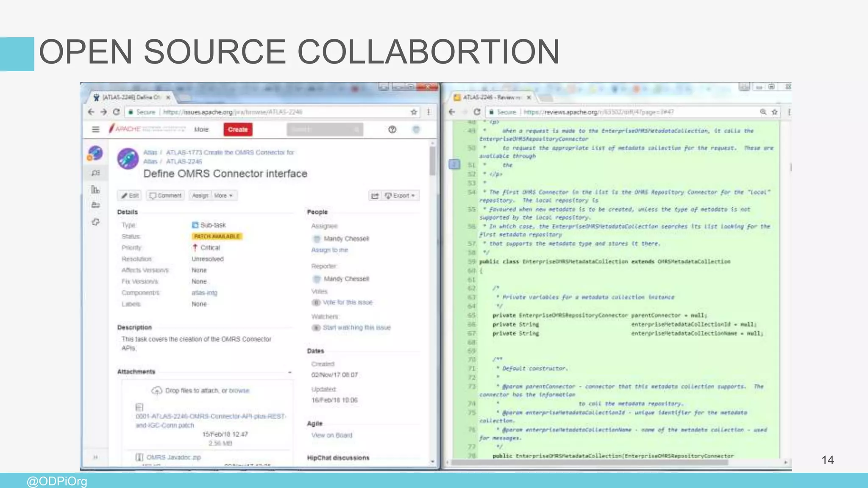Screen dimensions: 868x488
Task: Close the ATLAS-2246 Define tab
Action: click(x=168, y=97)
